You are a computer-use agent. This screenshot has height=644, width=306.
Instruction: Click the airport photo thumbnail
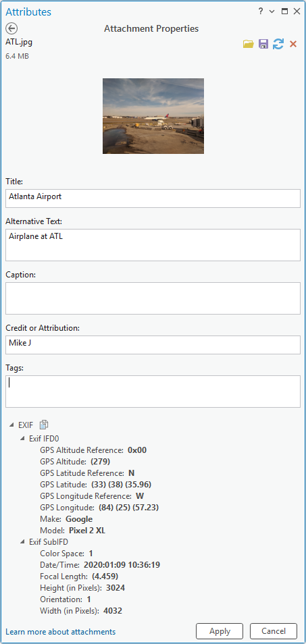point(153,116)
